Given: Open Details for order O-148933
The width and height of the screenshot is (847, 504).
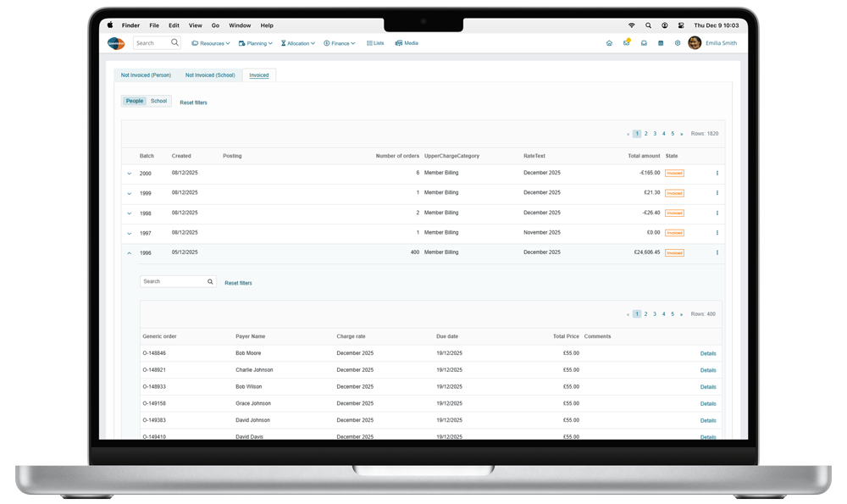Looking at the screenshot, I should tap(708, 387).
